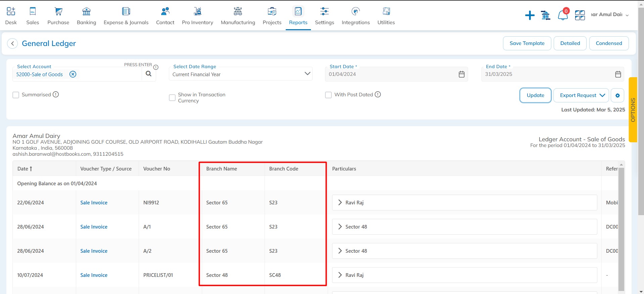Click the Save Template button

click(x=527, y=43)
